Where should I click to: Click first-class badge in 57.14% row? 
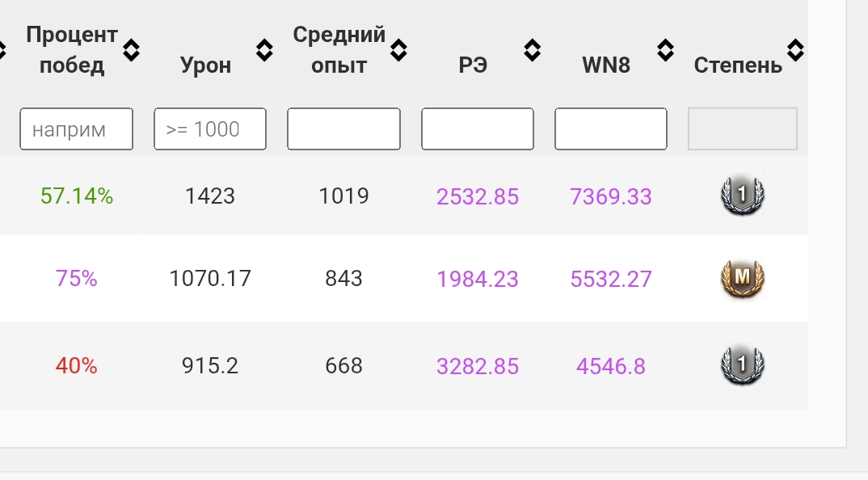742,196
